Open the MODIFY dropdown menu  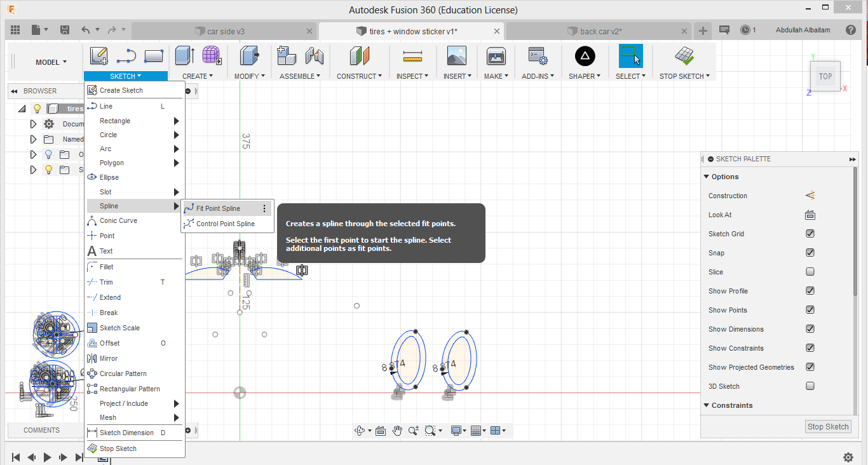pos(249,76)
